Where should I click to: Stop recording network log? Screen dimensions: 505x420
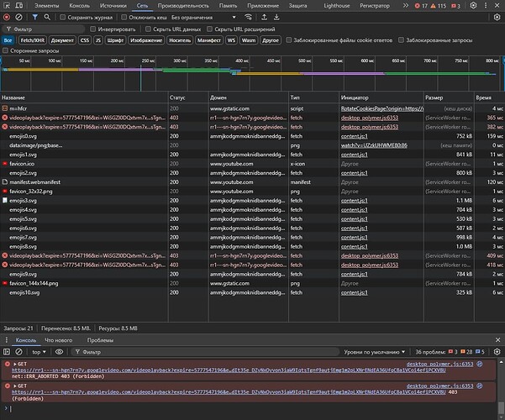7,17
